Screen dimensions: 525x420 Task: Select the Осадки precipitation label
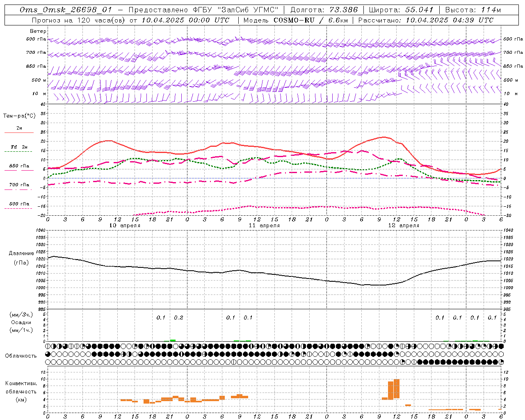[21, 322]
